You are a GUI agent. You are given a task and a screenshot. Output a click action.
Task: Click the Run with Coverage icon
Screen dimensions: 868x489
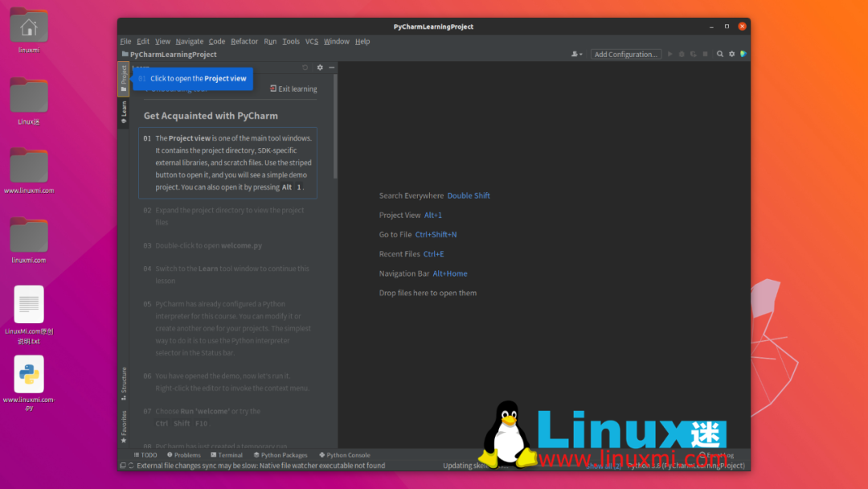(693, 54)
